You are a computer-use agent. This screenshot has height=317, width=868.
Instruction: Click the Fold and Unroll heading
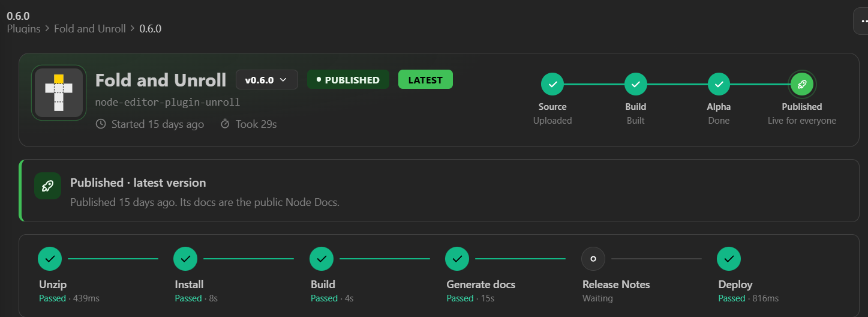pyautogui.click(x=161, y=80)
